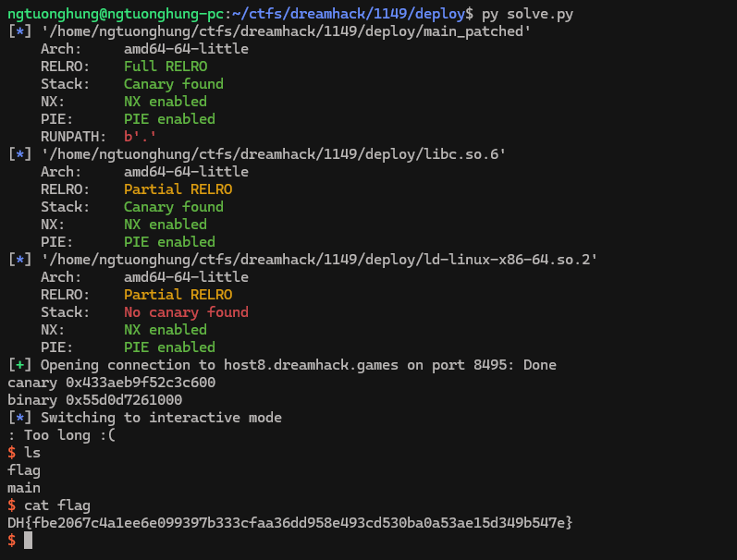The width and height of the screenshot is (737, 560).
Task: Click the green Full RELRO value
Action: 166,67
